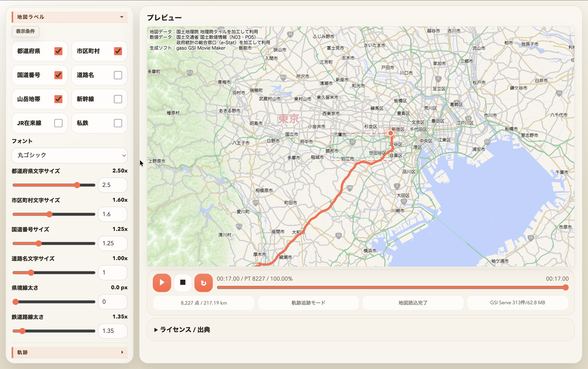Click the route 412 shield on map
588x369 pixels.
tap(239, 226)
